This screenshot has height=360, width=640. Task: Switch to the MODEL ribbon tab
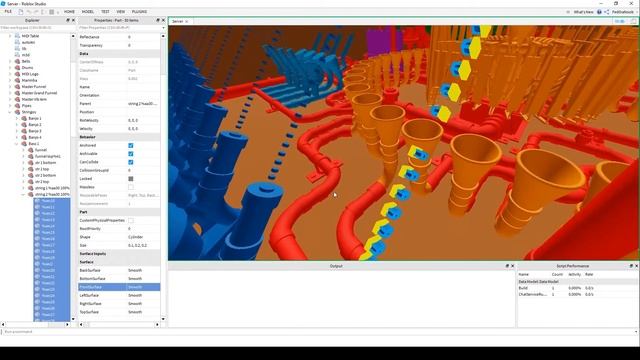click(88, 12)
